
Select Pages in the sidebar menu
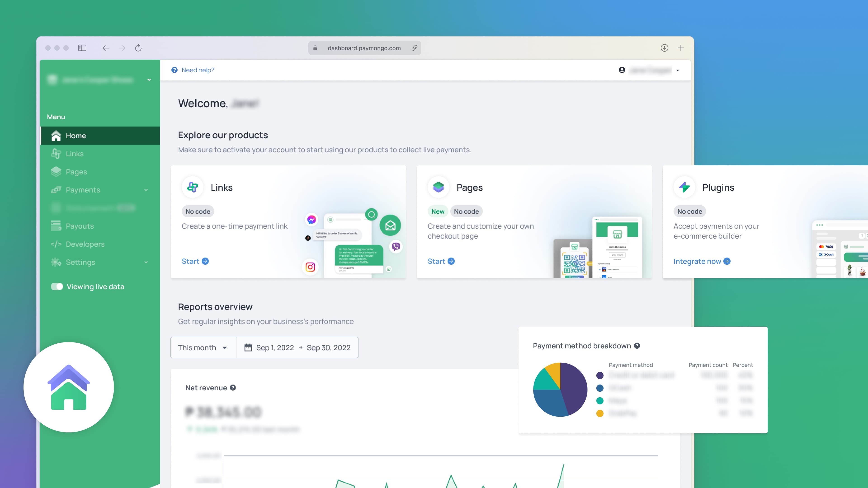click(x=76, y=171)
